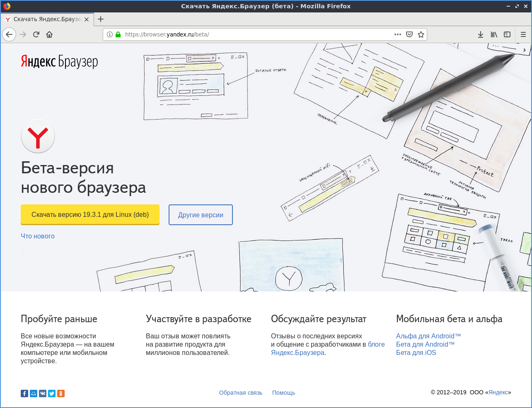532x408 pixels.
Task: Go back with the browser back arrow
Action: [x=9, y=34]
